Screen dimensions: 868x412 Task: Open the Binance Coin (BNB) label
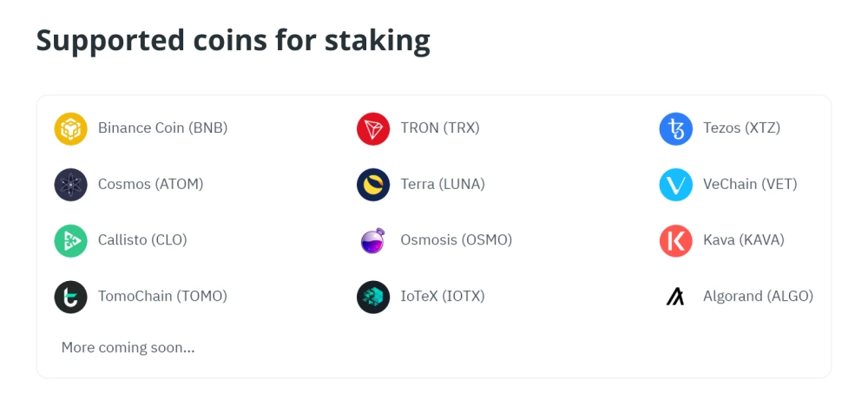(x=163, y=128)
